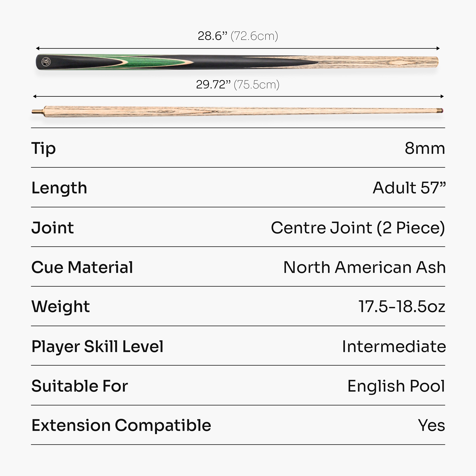
Task: Click the "Tip" row label
Action: click(44, 149)
